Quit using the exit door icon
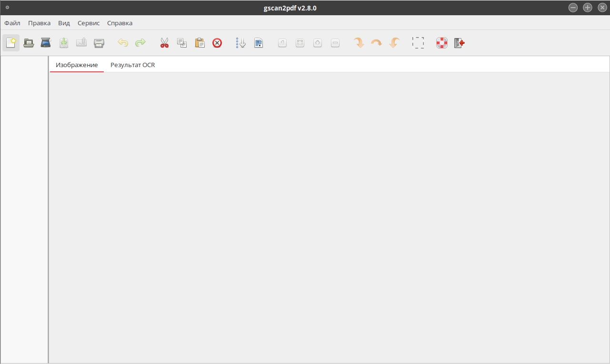Viewport: 610px width, 364px height. [460, 43]
